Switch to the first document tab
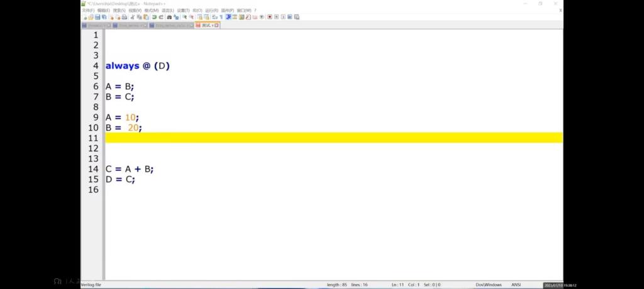The width and height of the screenshot is (644, 289). coord(96,26)
